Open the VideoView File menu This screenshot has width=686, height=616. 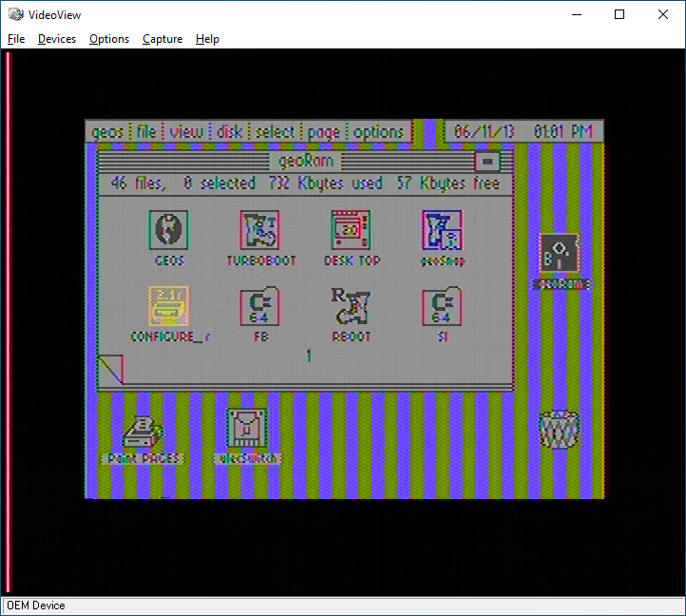click(16, 39)
